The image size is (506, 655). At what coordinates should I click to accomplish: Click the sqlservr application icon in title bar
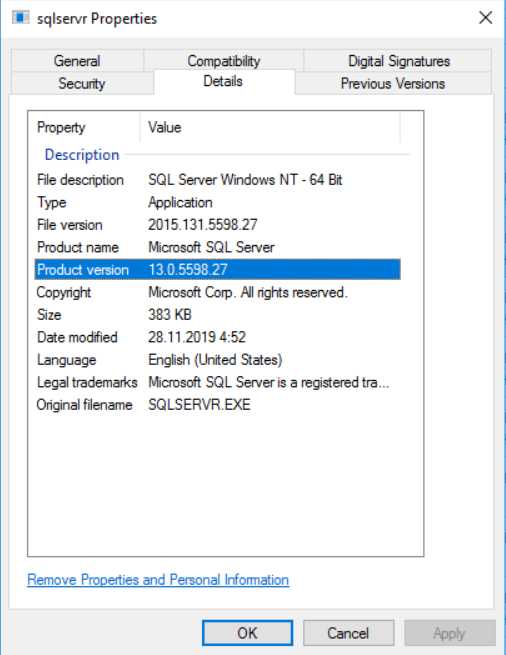click(20, 18)
